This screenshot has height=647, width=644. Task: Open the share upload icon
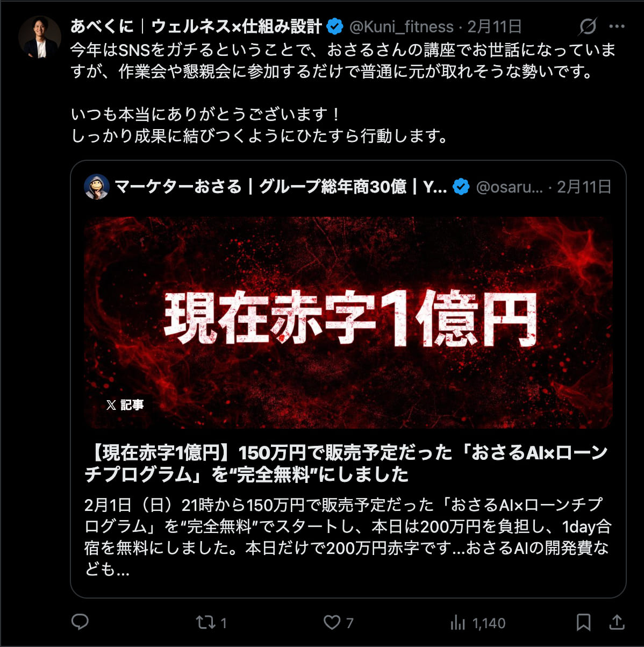click(x=617, y=622)
